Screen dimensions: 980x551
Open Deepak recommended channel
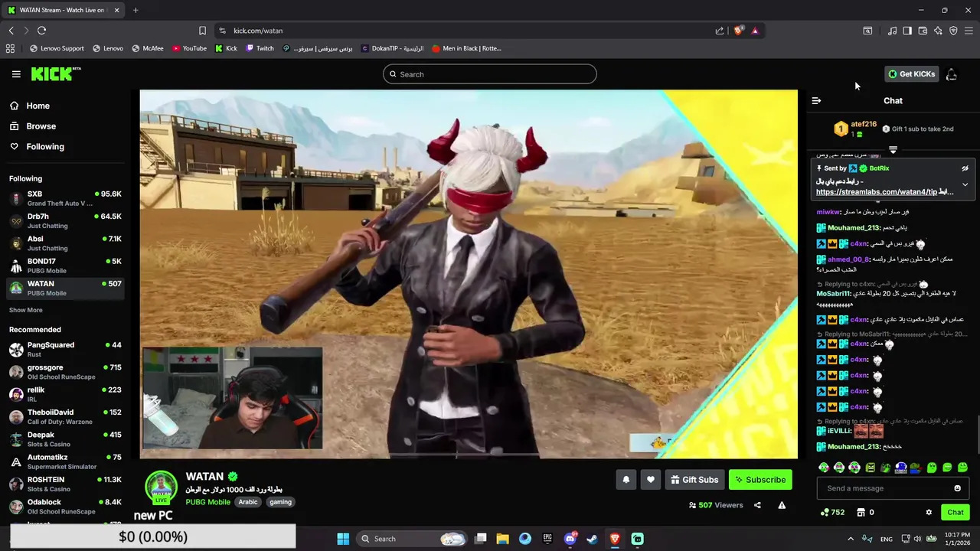coord(65,439)
